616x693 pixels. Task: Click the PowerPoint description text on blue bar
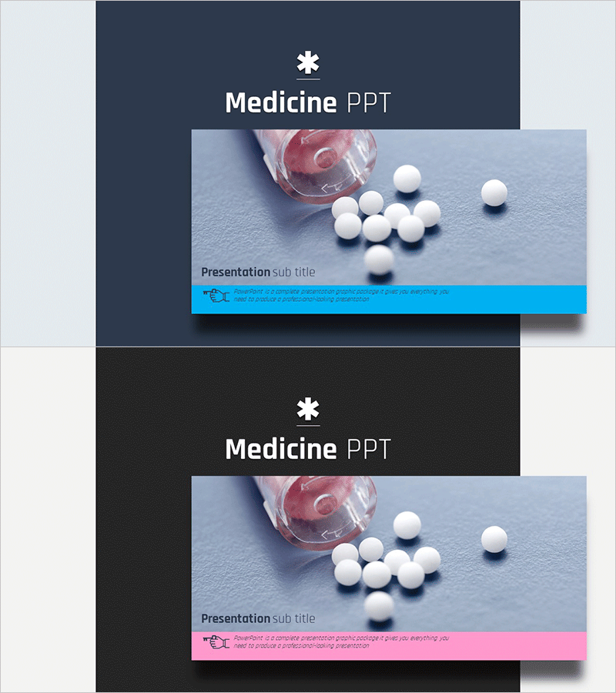point(341,295)
